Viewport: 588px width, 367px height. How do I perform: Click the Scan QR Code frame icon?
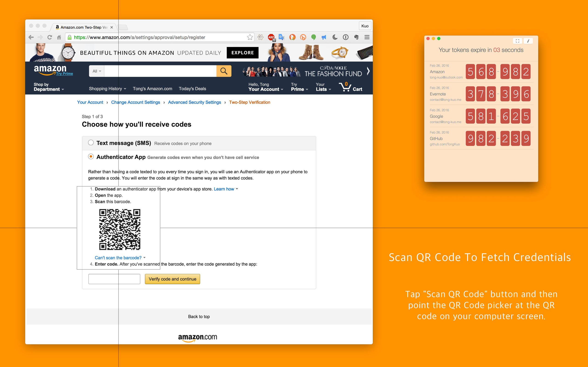tap(517, 41)
